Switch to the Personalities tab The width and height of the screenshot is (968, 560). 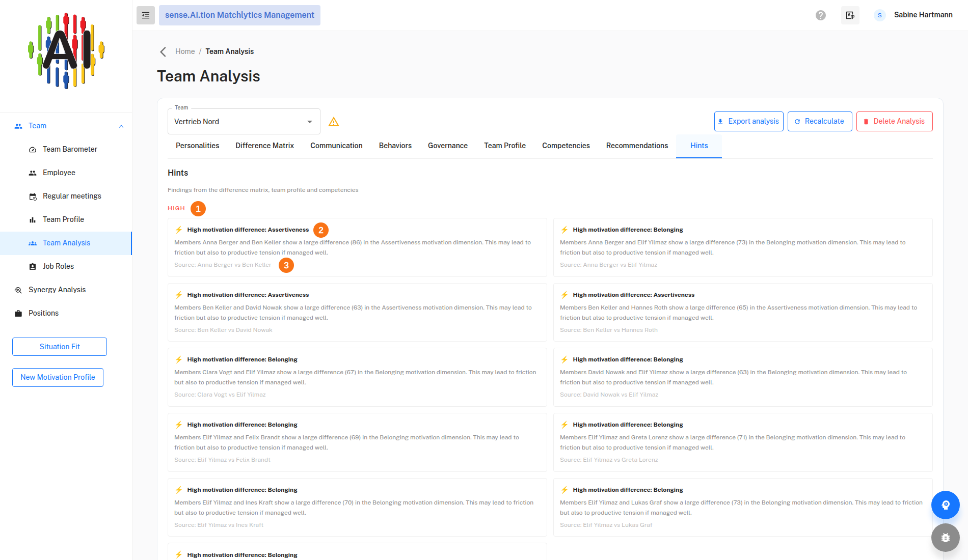198,146
